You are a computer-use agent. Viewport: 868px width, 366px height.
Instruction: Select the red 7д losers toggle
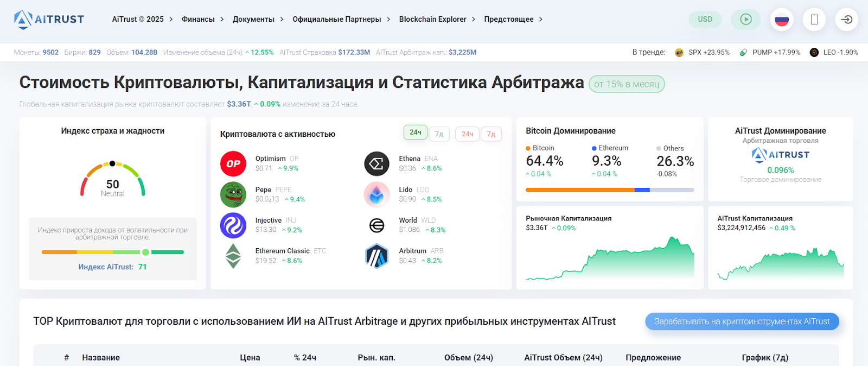(491, 134)
